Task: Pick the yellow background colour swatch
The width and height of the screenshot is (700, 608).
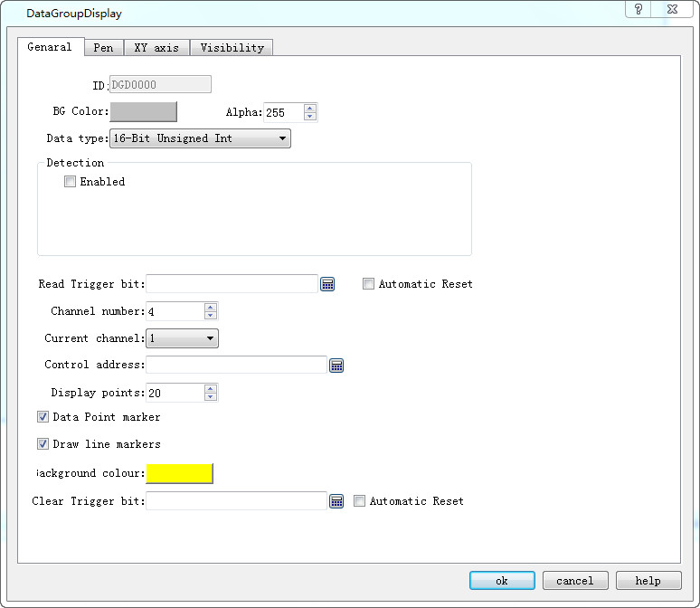Action: pos(179,473)
